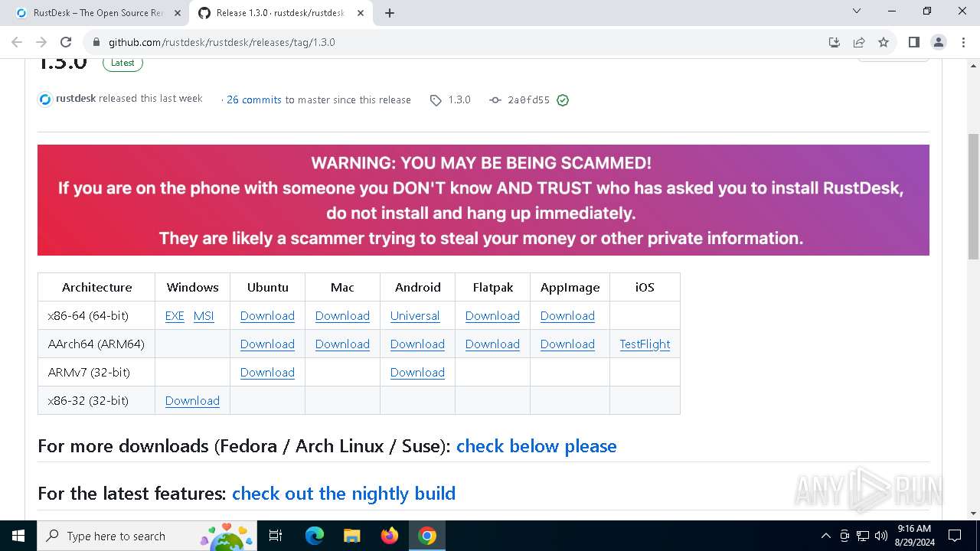View site information lock icon
Image resolution: width=980 pixels, height=551 pixels.
tap(96, 42)
